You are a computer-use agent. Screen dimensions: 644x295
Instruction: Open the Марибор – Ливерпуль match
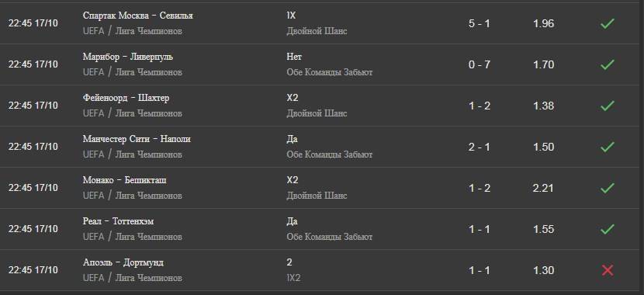[x=128, y=57]
